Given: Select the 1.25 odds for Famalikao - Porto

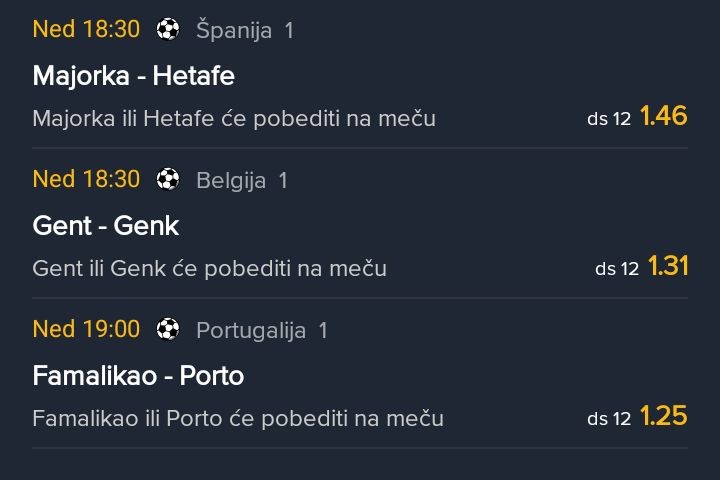Looking at the screenshot, I should (663, 416).
